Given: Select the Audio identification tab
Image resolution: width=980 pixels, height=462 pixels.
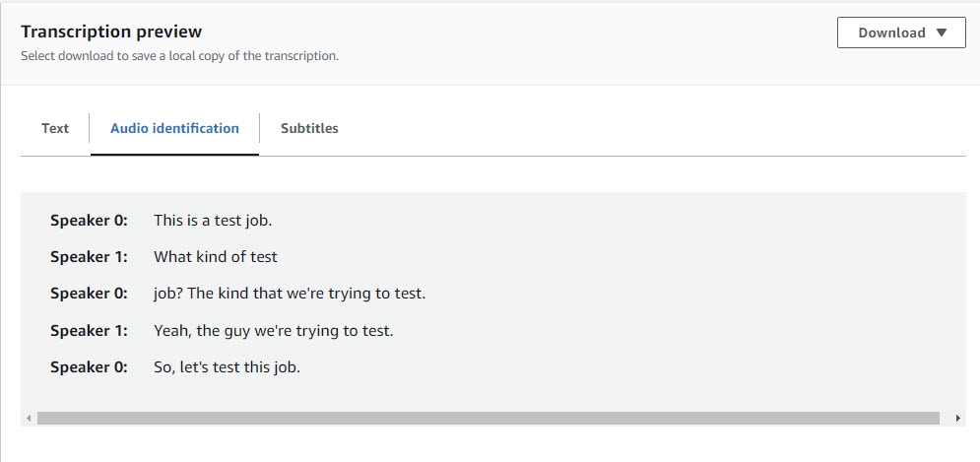Looking at the screenshot, I should point(174,128).
